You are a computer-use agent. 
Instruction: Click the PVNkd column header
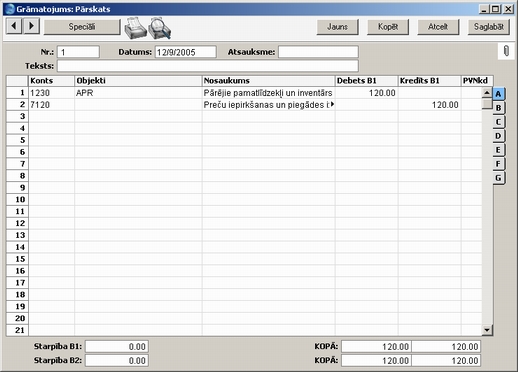(x=477, y=81)
